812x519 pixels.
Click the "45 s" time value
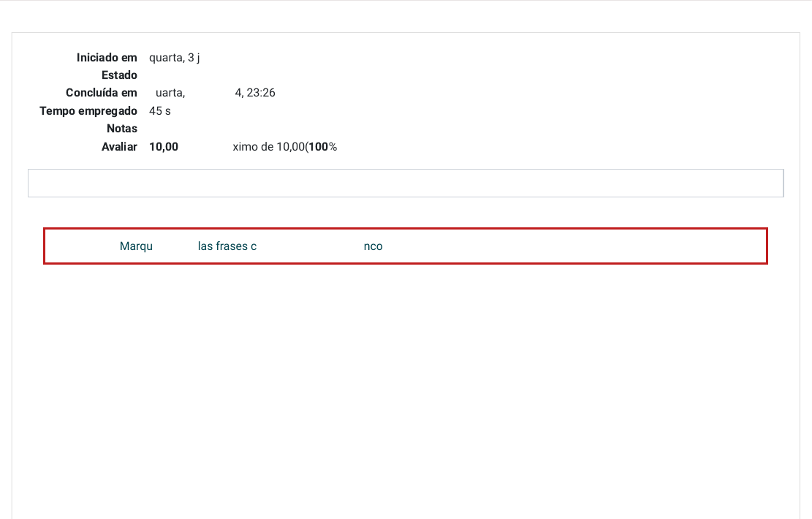pyautogui.click(x=160, y=111)
